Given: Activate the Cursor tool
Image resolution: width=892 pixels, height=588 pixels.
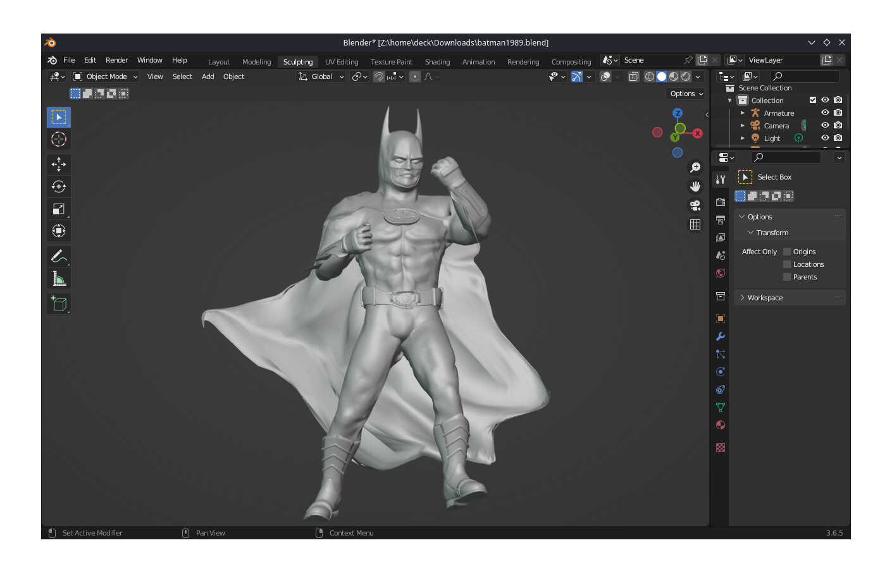Looking at the screenshot, I should pos(59,140).
